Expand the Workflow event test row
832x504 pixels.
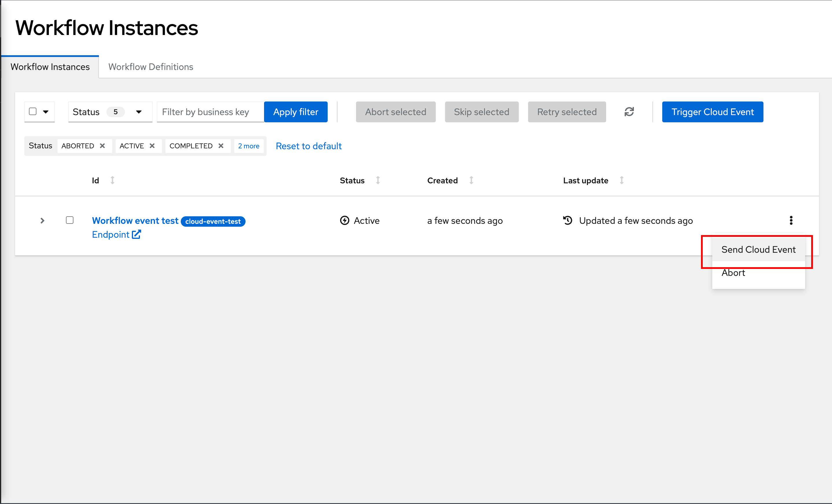[x=42, y=220]
